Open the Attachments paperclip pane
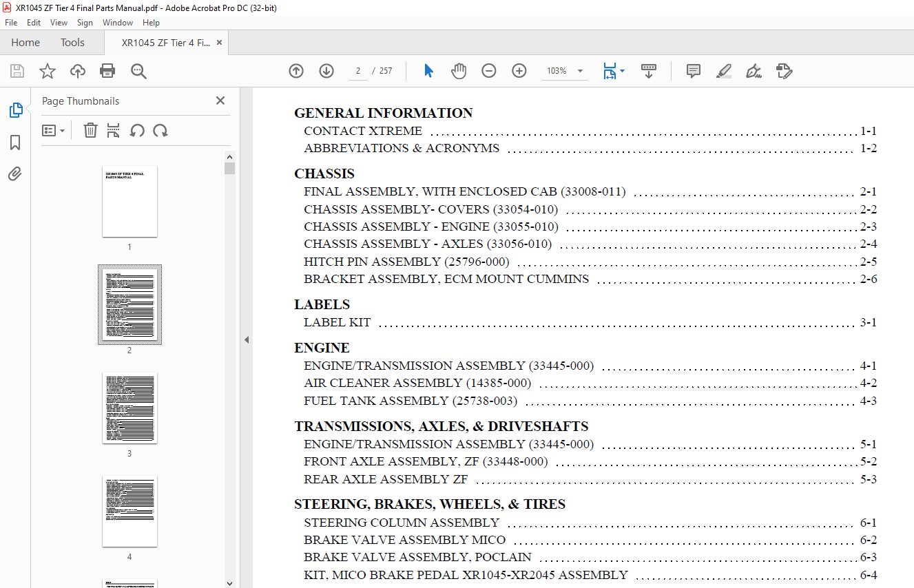 [15, 174]
